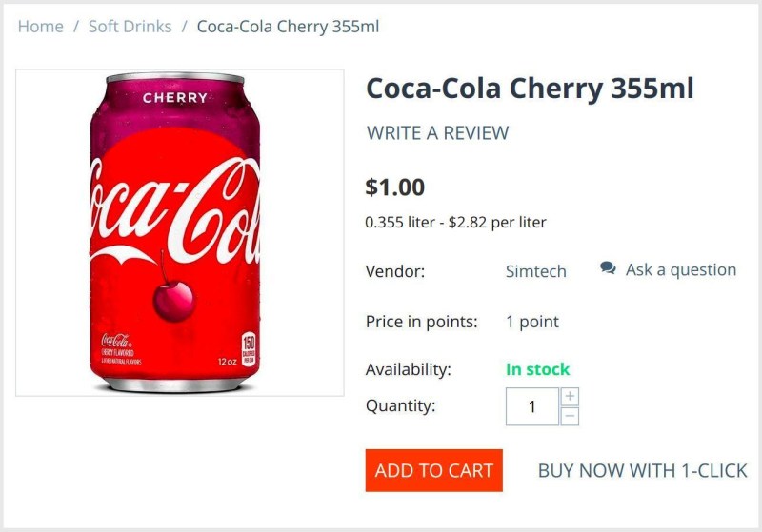
Task: Click the Quantity label
Action: (x=400, y=405)
